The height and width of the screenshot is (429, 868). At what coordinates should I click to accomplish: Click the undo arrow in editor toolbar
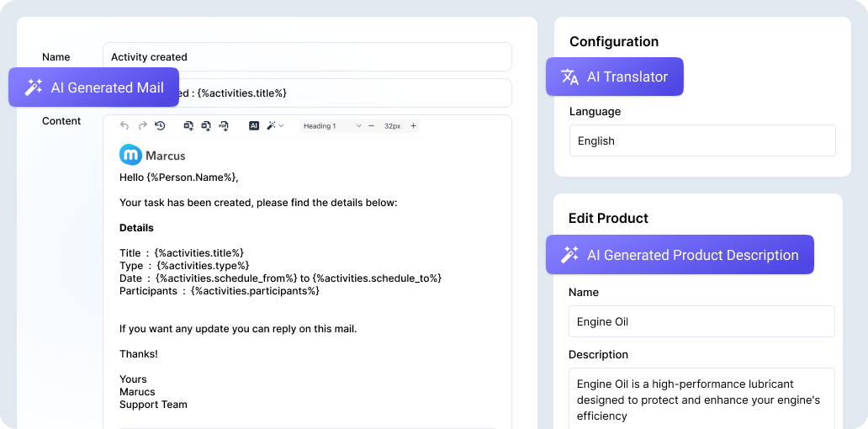pyautogui.click(x=124, y=126)
